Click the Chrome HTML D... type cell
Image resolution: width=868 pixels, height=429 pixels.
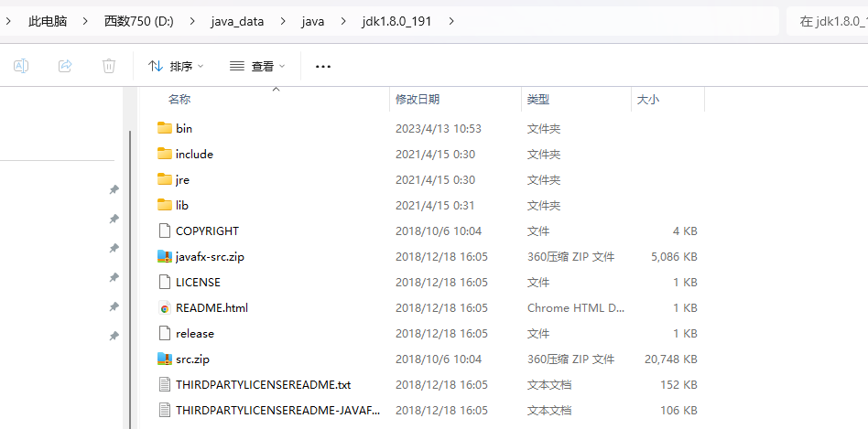(x=576, y=308)
